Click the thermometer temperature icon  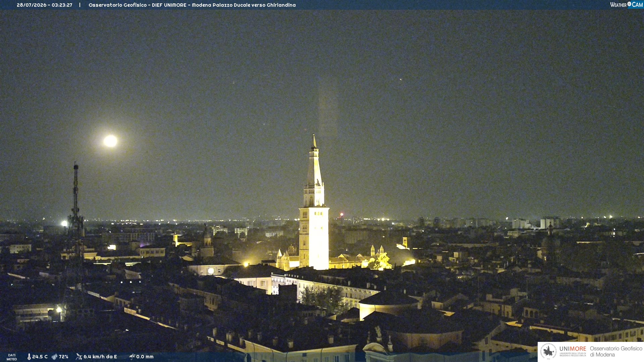(29, 357)
